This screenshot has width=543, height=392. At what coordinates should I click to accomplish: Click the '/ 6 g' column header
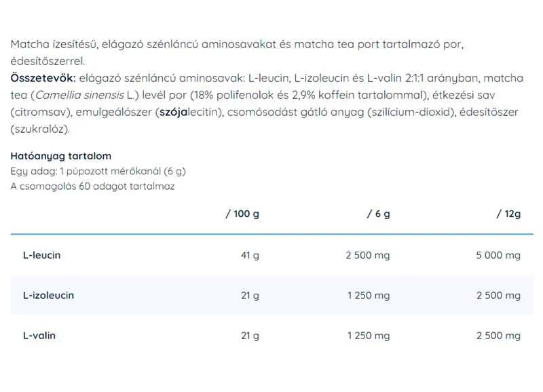(379, 214)
